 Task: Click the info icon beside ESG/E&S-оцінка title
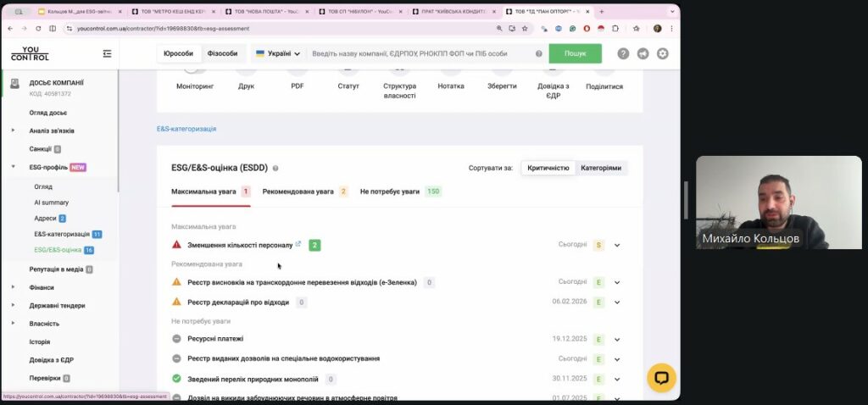coord(275,169)
